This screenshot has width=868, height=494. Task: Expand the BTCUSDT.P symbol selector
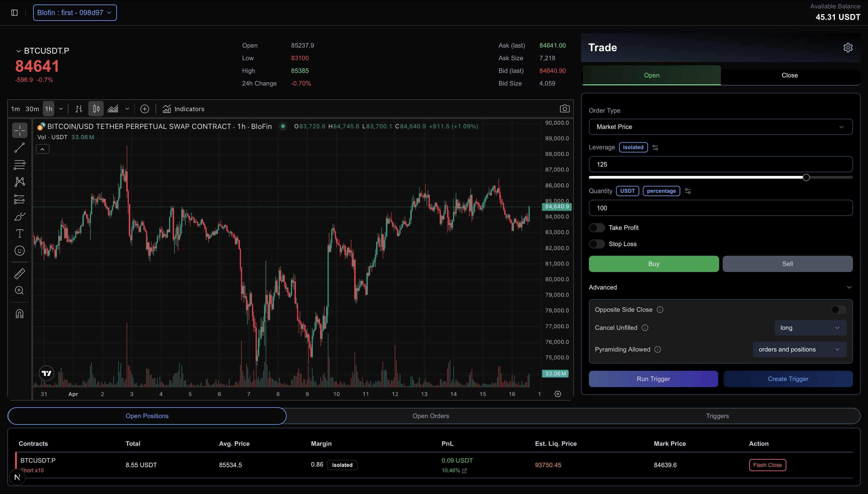click(x=43, y=51)
